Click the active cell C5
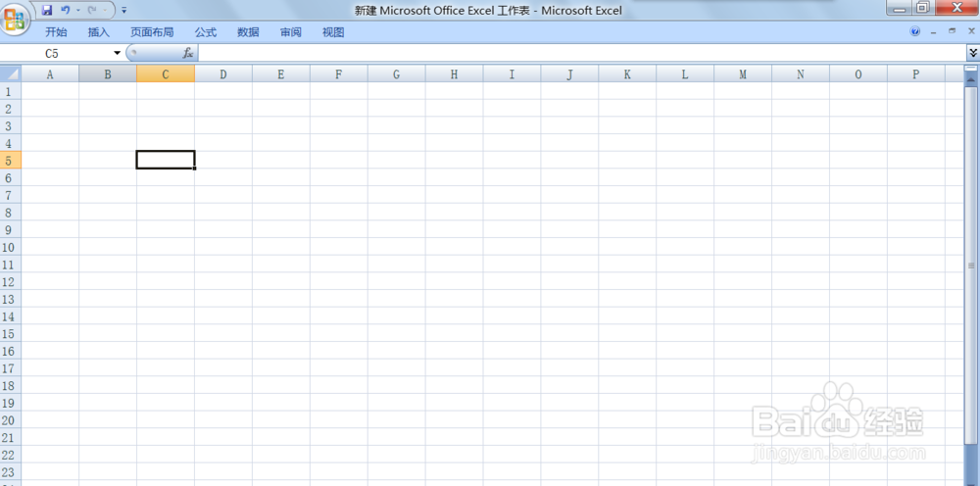This screenshot has width=980, height=486. (x=166, y=160)
